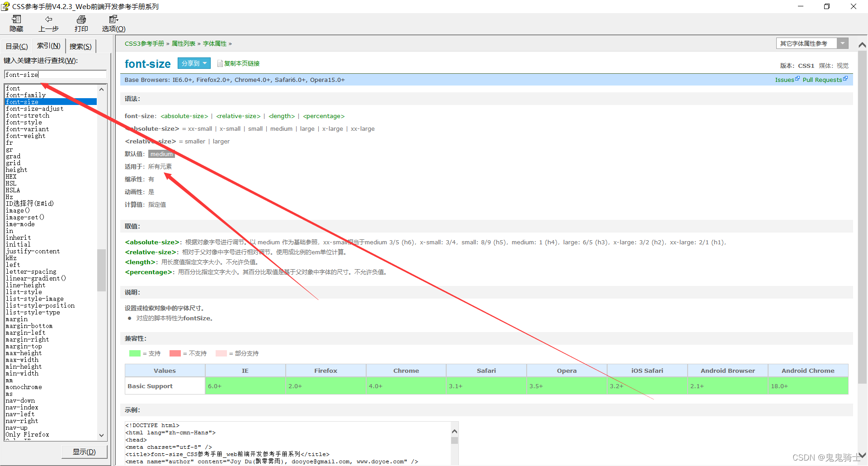Click the copy page link icon (复制本页链接)
Image resolution: width=868 pixels, height=466 pixels.
(x=220, y=63)
